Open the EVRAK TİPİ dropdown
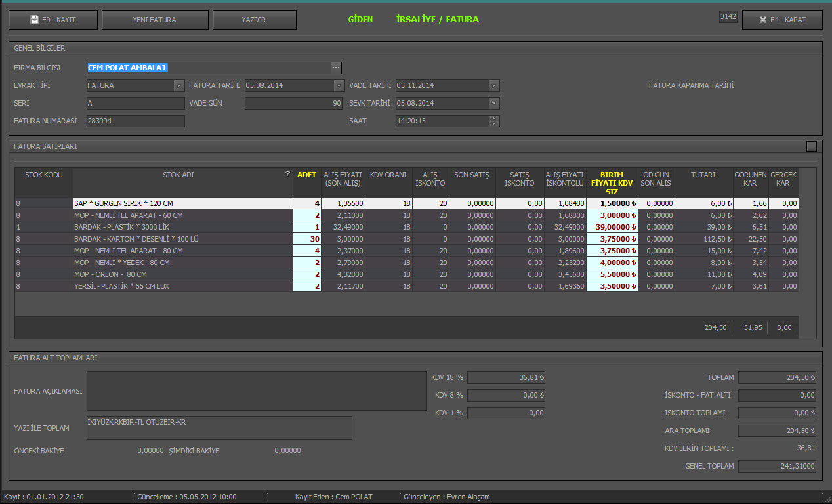The image size is (832, 504). tap(179, 85)
